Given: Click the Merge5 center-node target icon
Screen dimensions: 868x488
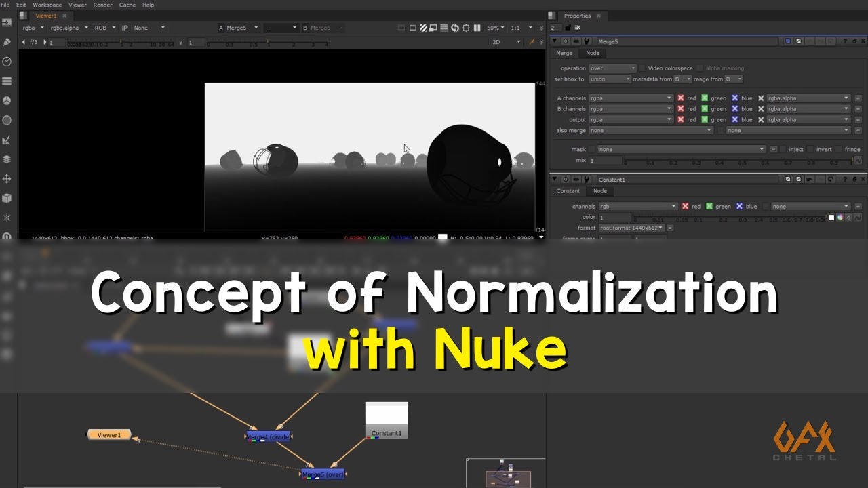Looking at the screenshot, I should coord(566,41).
